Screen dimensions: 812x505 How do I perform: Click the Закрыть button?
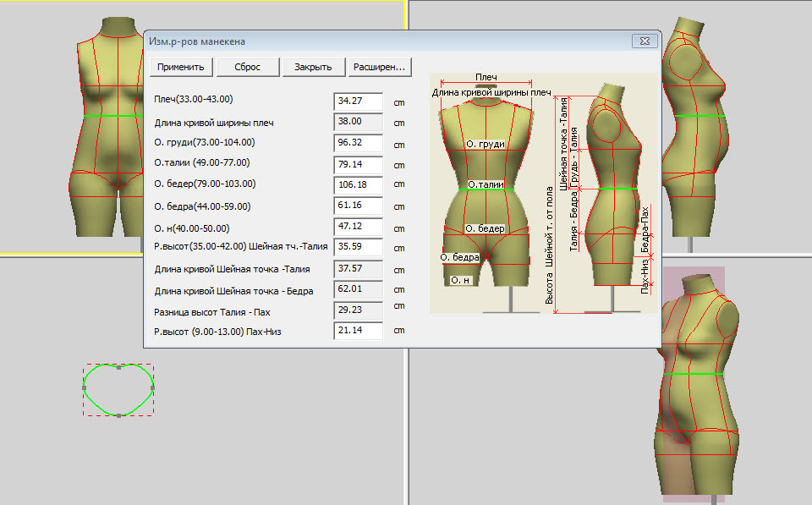313,67
